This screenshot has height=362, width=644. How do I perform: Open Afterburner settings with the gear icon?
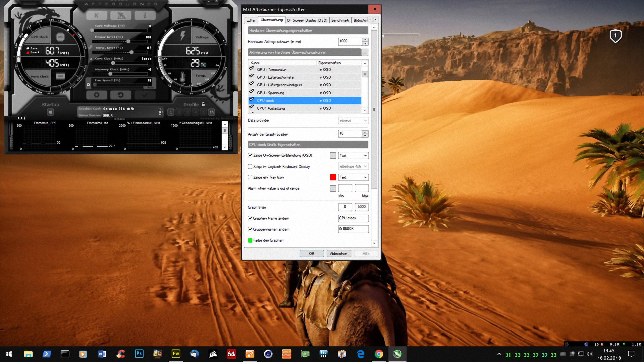coord(97,95)
